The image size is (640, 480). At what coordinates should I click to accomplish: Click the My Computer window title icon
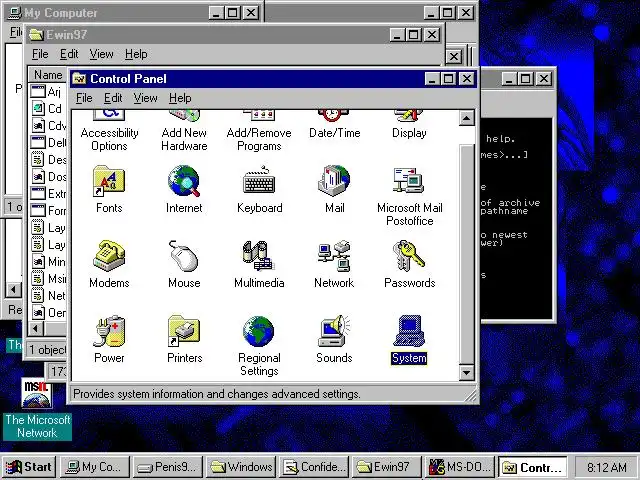pos(15,13)
